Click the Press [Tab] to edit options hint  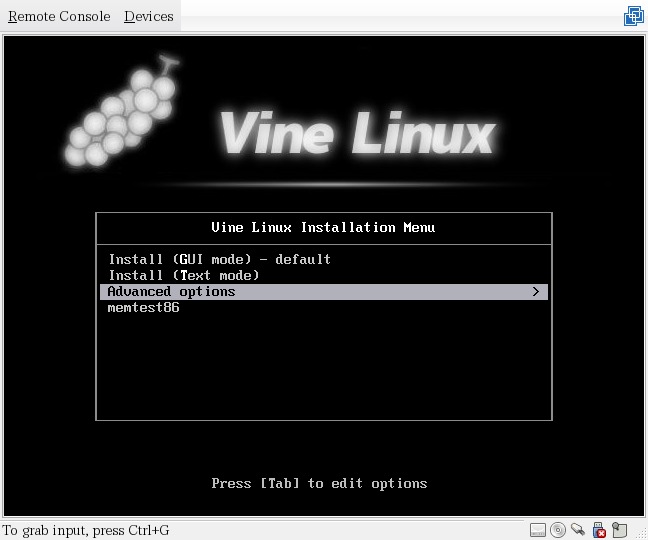[319, 483]
